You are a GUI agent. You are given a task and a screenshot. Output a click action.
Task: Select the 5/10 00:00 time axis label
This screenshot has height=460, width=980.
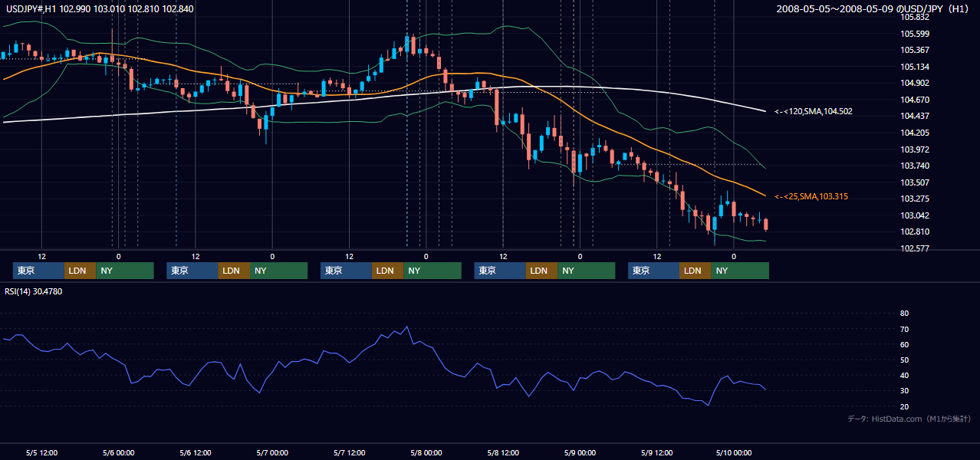pos(733,452)
